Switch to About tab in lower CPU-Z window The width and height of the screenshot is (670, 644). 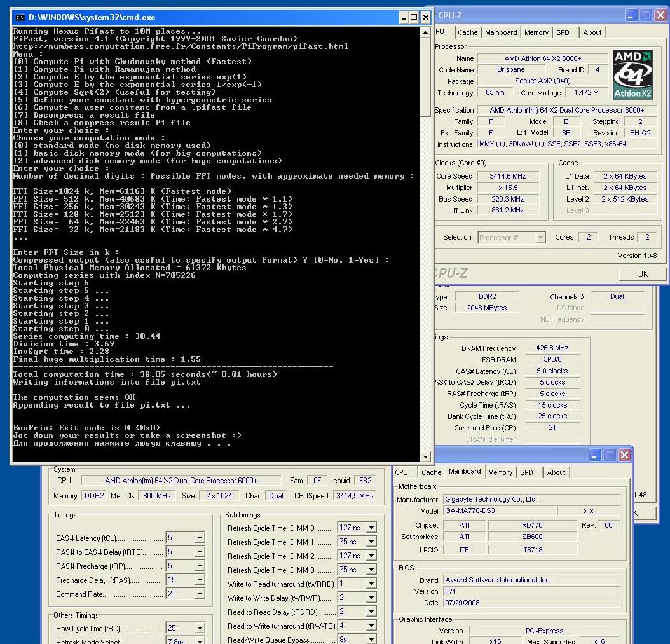click(556, 472)
